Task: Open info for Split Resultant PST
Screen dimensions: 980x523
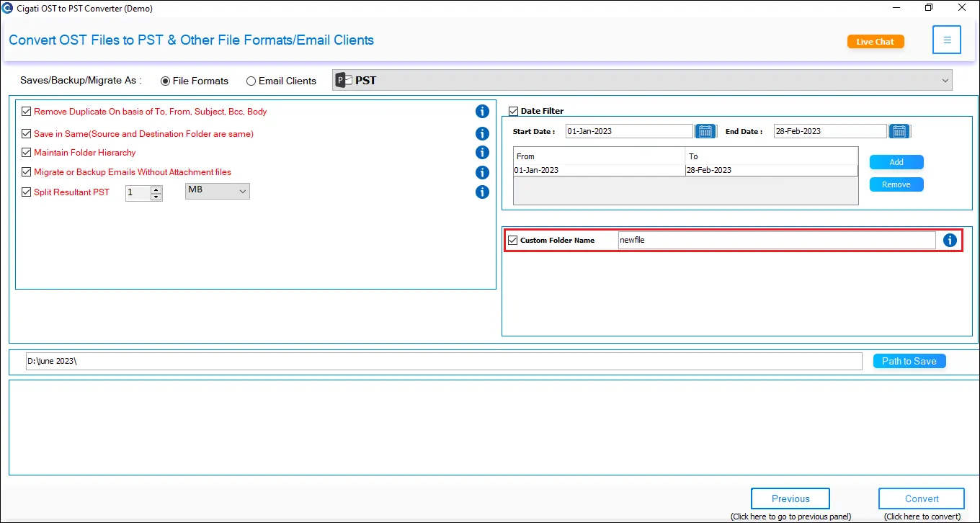Action: (482, 192)
